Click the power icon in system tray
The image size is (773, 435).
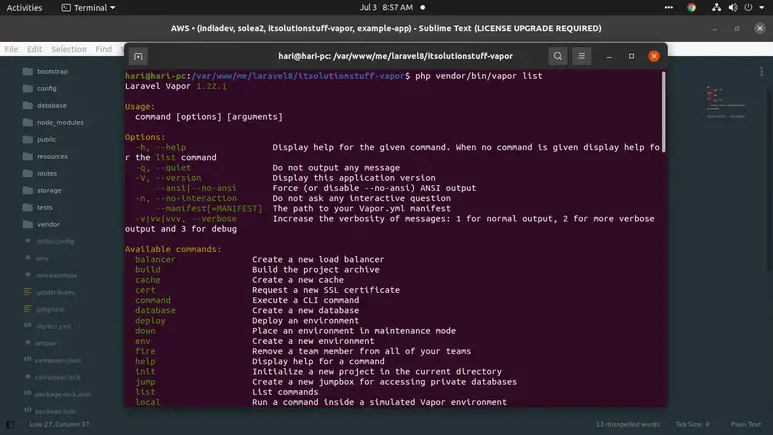coord(748,7)
